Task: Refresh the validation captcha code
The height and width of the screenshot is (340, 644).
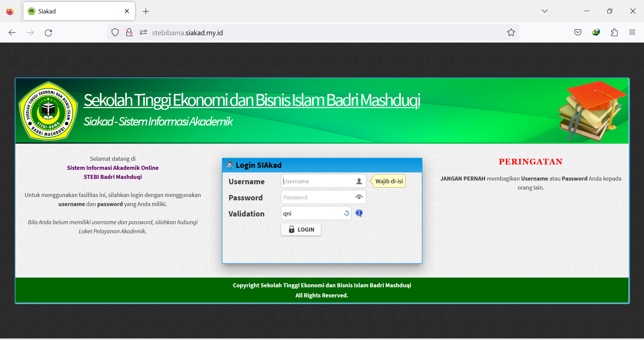Action: (346, 213)
